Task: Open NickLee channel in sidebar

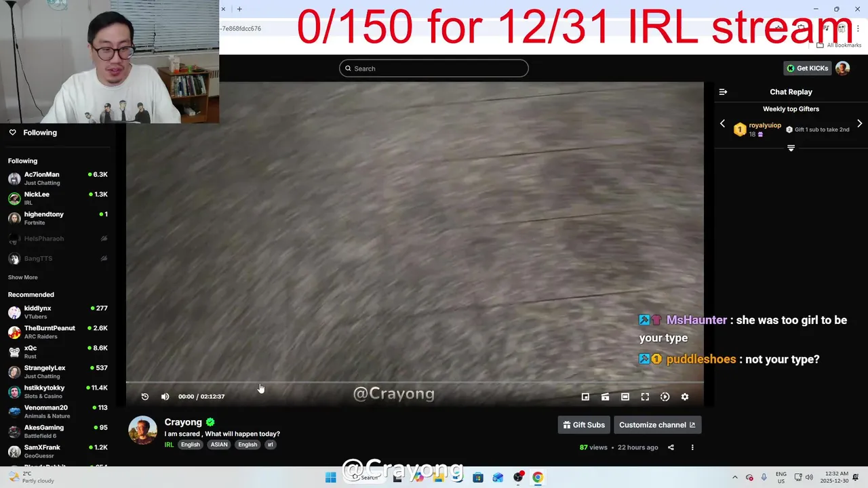Action: pyautogui.click(x=58, y=198)
